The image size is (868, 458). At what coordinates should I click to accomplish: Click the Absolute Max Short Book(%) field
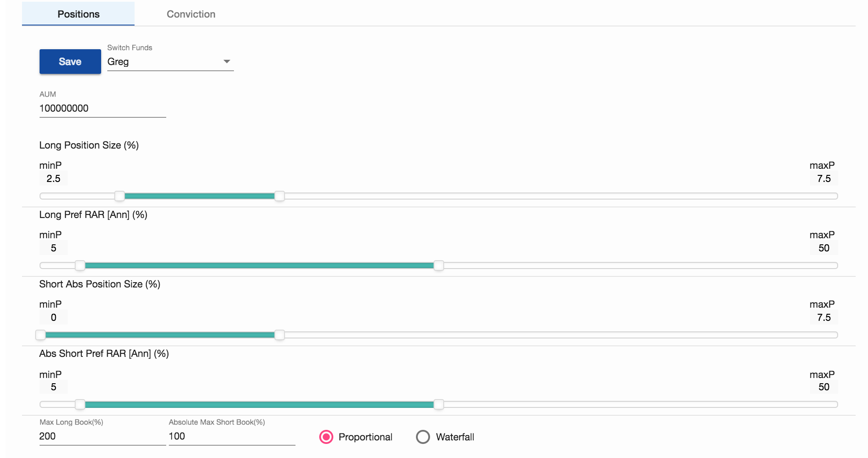coord(232,436)
